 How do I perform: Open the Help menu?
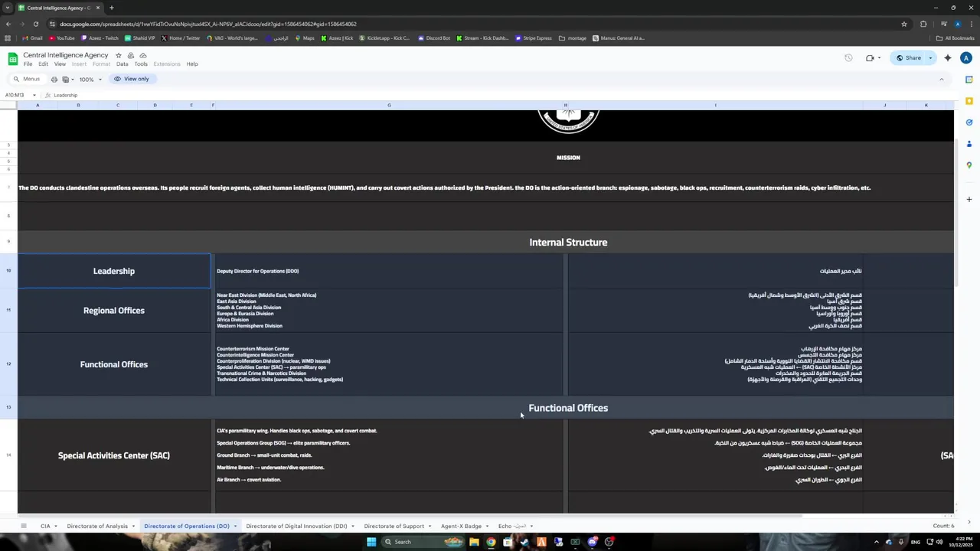tap(192, 64)
